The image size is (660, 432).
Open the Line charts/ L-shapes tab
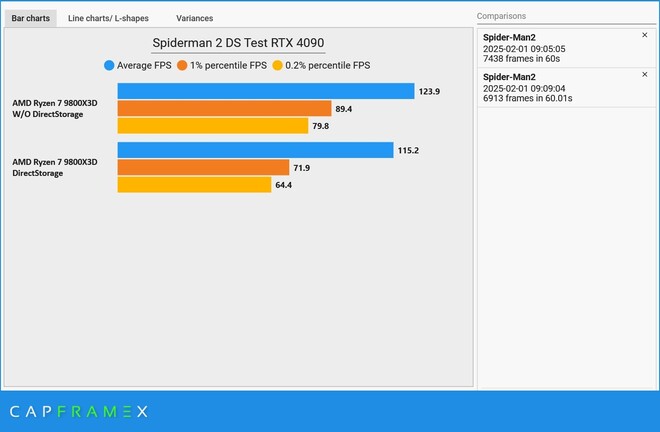pos(108,19)
